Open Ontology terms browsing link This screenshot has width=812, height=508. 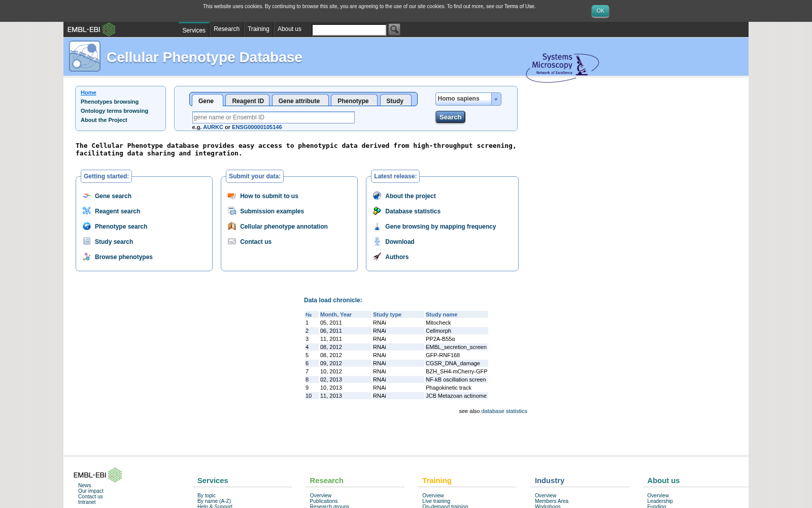tap(114, 111)
